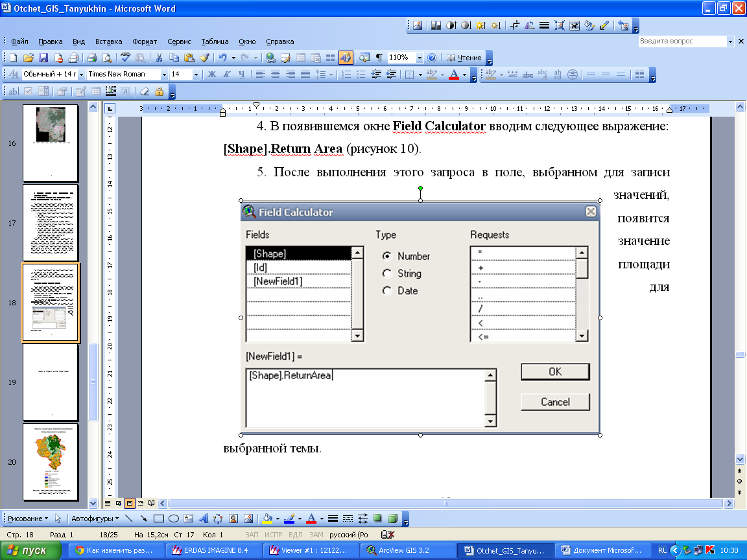The width and height of the screenshot is (747, 560).
Task: Apply bold Ж formatting
Action: coord(212,75)
